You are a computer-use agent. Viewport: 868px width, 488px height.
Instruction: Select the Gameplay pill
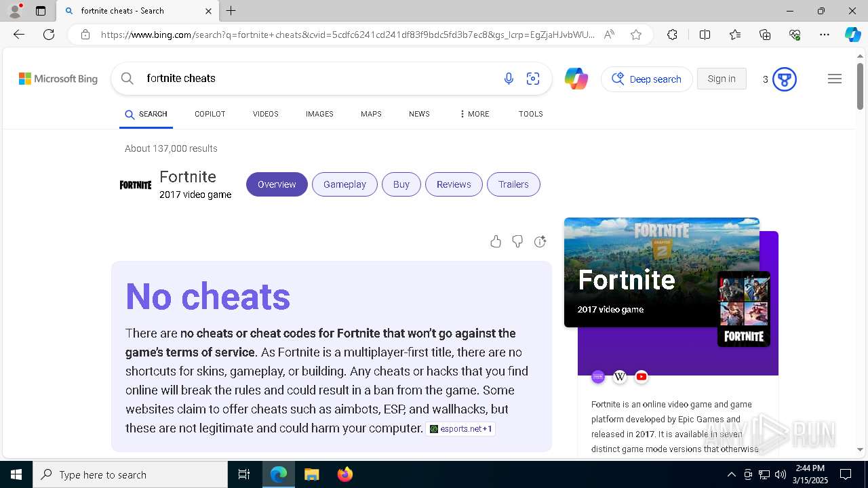pos(344,184)
